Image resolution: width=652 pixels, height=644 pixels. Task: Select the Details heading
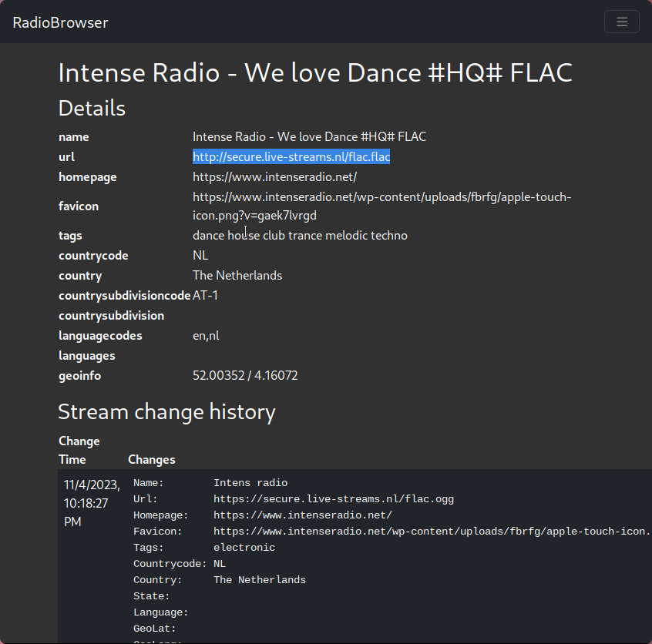[92, 108]
